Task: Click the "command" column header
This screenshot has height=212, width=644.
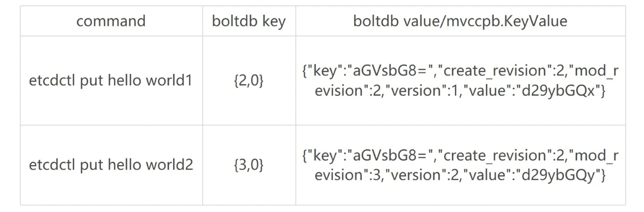Action: tap(111, 21)
